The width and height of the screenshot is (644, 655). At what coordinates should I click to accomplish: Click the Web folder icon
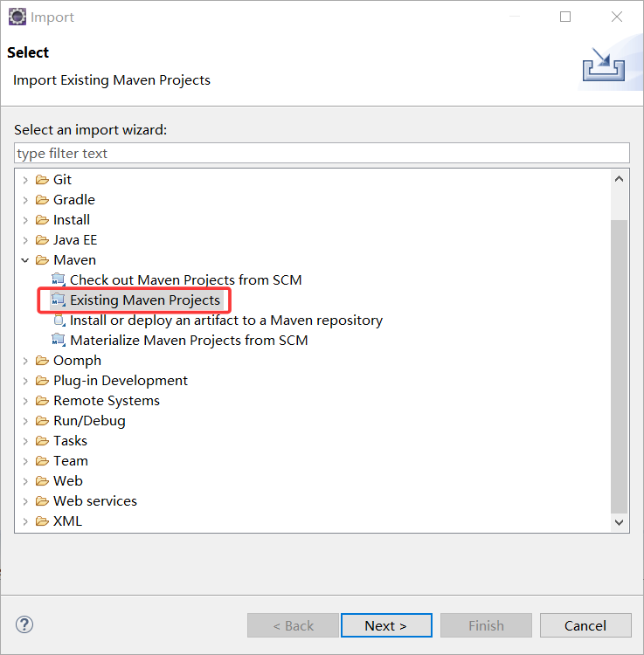42,480
